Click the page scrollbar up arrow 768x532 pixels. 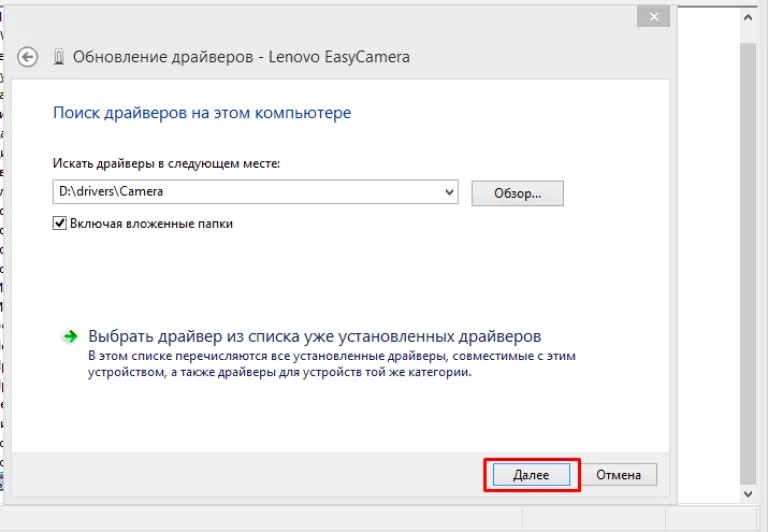(748, 18)
